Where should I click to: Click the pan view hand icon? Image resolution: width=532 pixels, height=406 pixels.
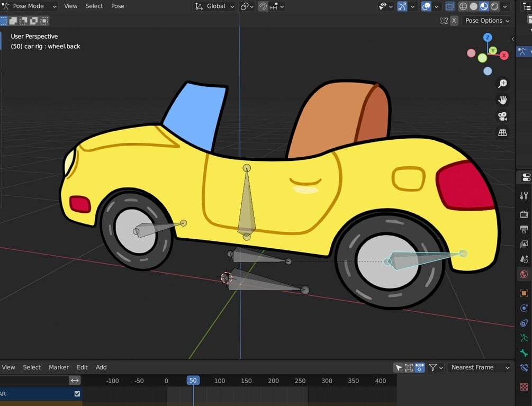pyautogui.click(x=502, y=100)
